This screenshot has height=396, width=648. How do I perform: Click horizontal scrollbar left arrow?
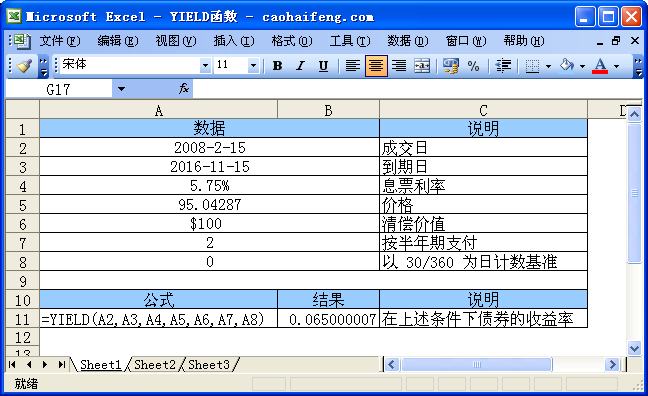[x=392, y=364]
